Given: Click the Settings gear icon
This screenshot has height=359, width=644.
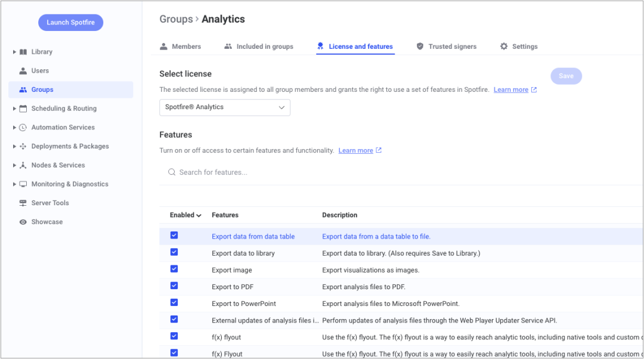Looking at the screenshot, I should [x=504, y=47].
